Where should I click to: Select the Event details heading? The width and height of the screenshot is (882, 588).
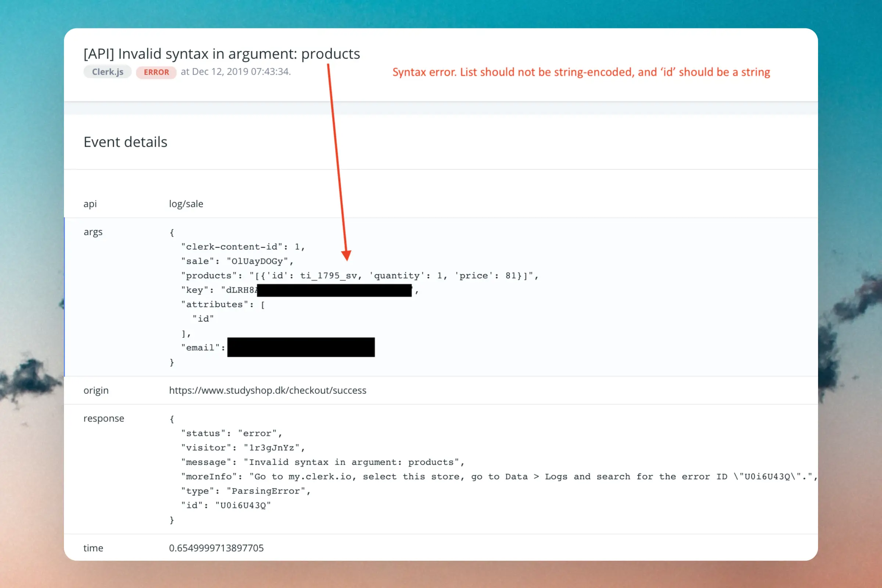coord(125,142)
